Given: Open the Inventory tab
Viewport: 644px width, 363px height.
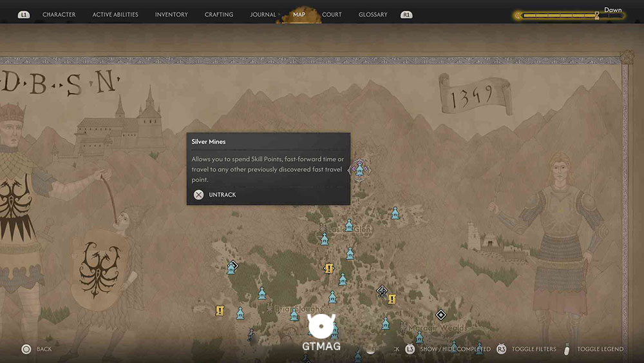Looking at the screenshot, I should click(171, 14).
